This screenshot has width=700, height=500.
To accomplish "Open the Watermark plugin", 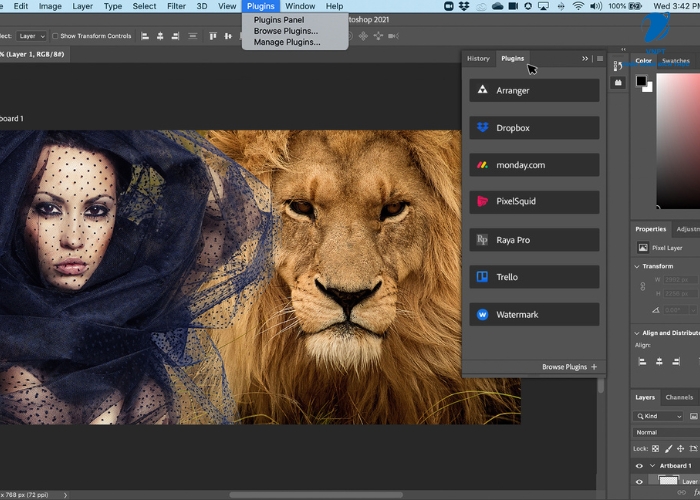I will click(534, 314).
